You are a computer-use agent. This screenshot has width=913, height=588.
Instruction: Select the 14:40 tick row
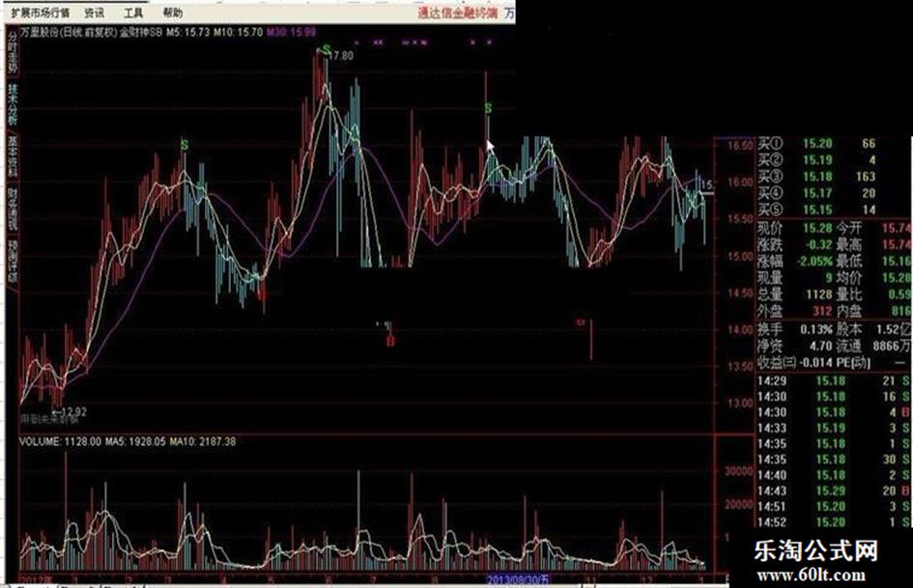(x=834, y=475)
